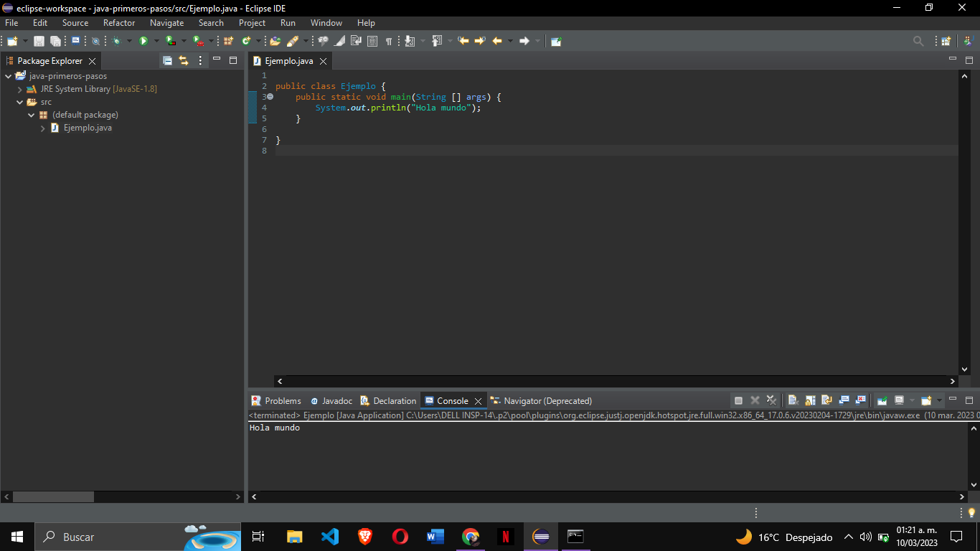980x551 pixels.
Task: Toggle Word Wrap icon in toolbar
Action: click(356, 41)
